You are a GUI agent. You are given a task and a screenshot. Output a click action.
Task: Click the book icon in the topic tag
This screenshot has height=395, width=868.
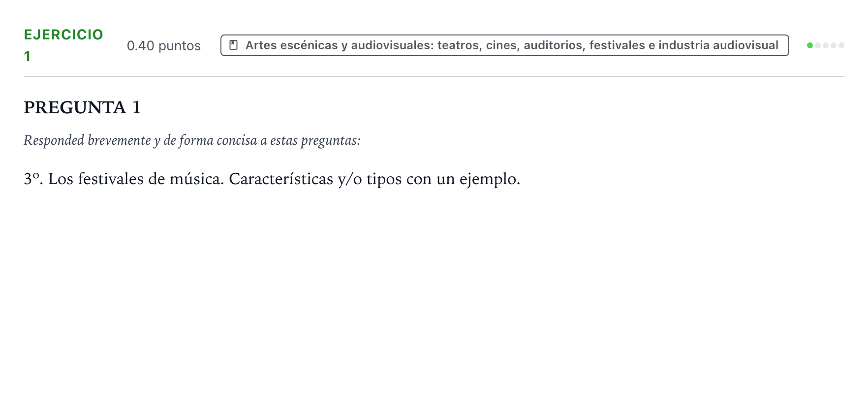[x=234, y=45]
